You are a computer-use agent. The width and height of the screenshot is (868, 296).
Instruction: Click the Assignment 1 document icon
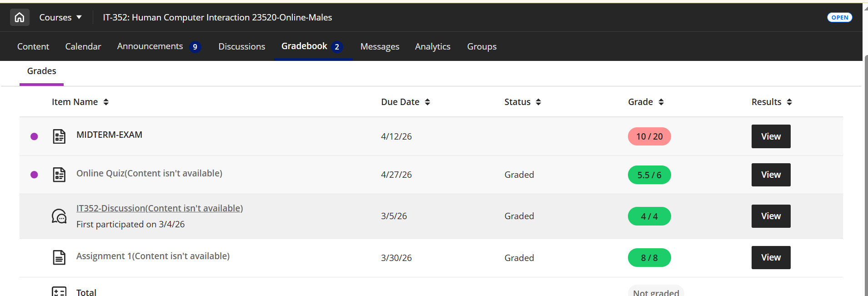pos(59,257)
